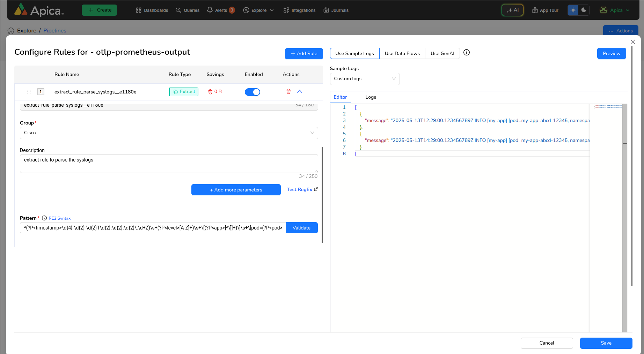Image resolution: width=644 pixels, height=354 pixels.
Task: Open the AI assistant button
Action: (x=512, y=10)
